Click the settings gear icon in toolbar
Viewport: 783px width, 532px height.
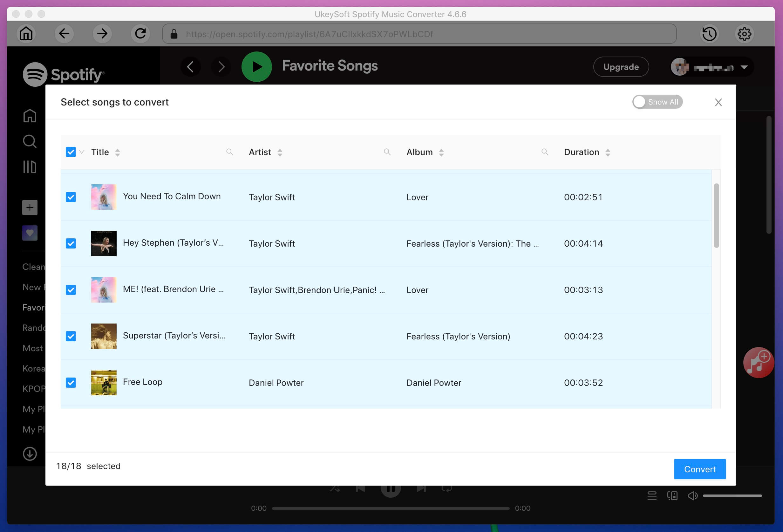(745, 33)
